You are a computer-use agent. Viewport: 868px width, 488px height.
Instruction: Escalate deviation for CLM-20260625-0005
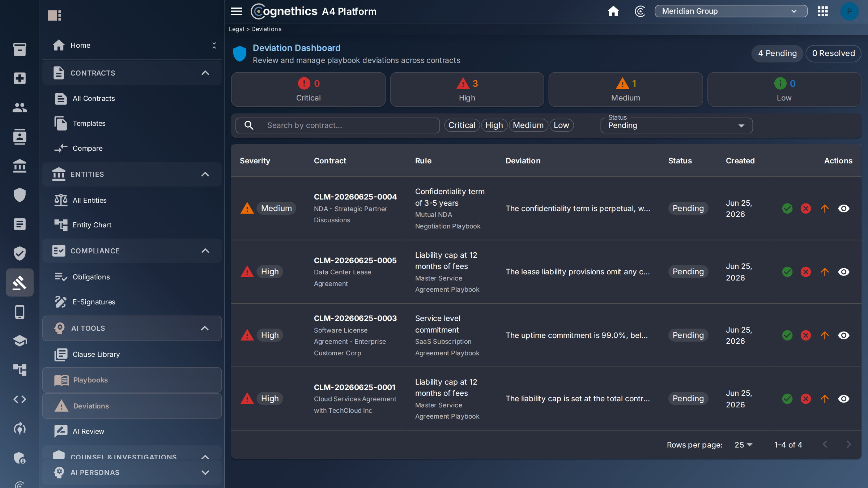[x=825, y=272]
